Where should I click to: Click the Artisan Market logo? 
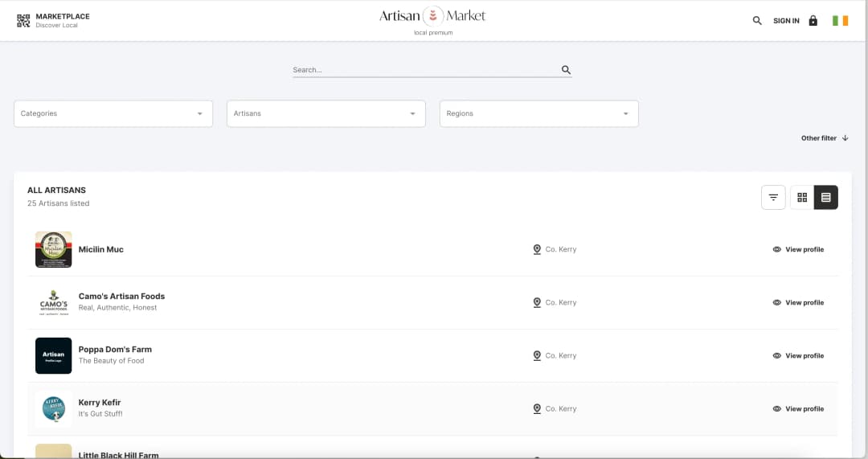(x=433, y=17)
